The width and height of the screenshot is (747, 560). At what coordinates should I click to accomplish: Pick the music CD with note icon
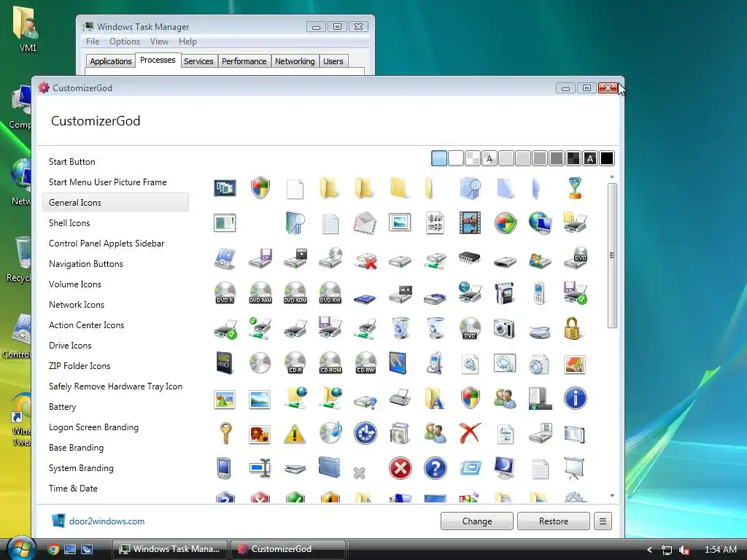coord(330,433)
